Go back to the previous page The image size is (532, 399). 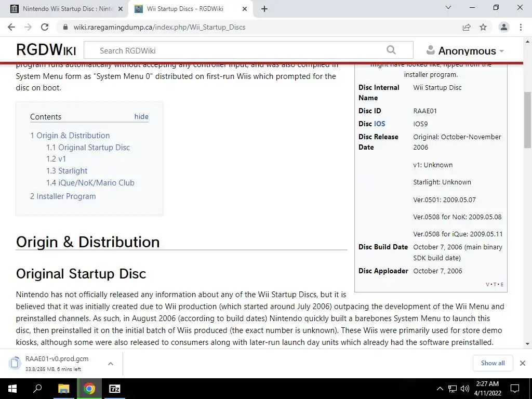click(11, 27)
